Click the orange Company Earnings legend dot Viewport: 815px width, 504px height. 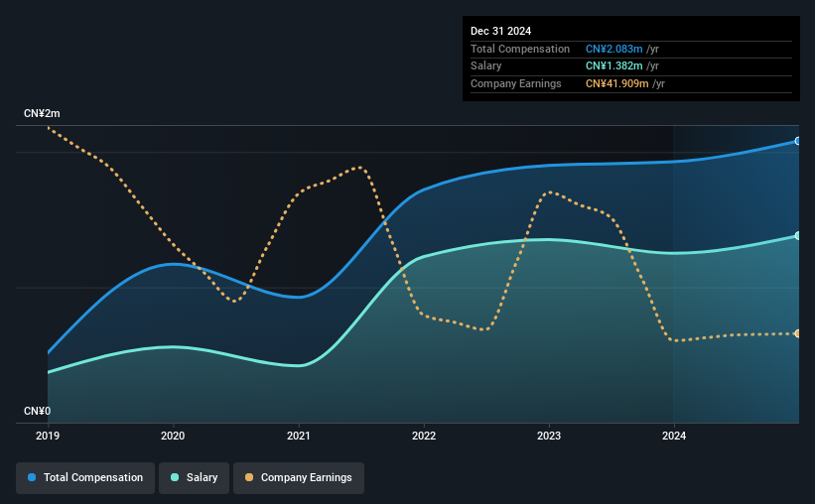(x=249, y=477)
